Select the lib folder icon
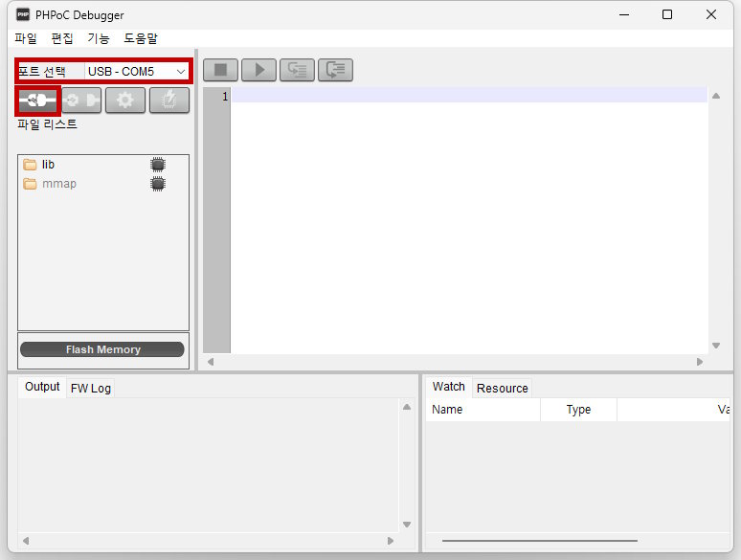Viewport: 741px width, 560px height. point(30,165)
